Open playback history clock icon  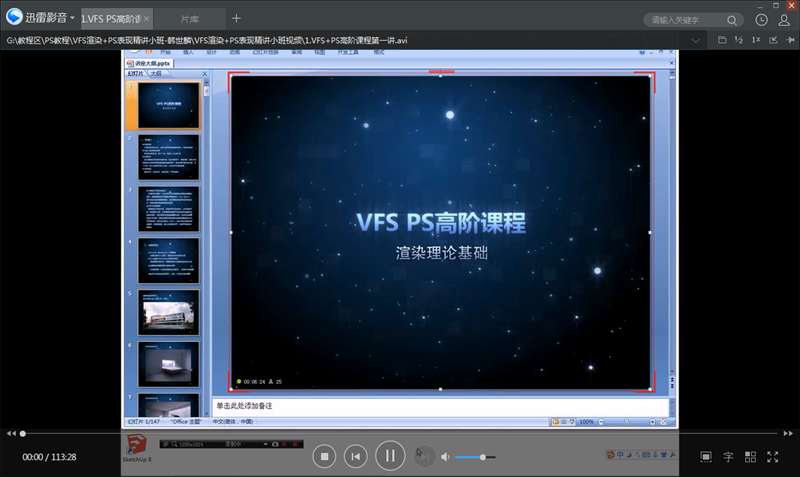761,19
